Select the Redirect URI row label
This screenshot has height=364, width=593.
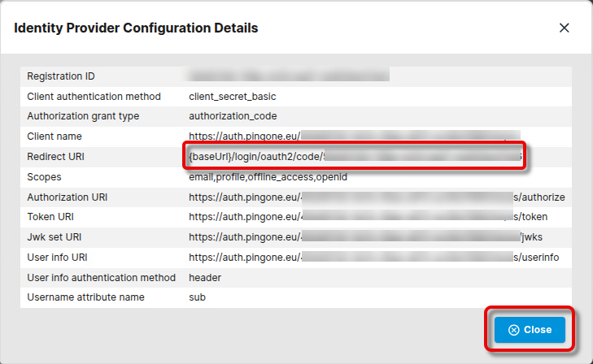(x=55, y=156)
